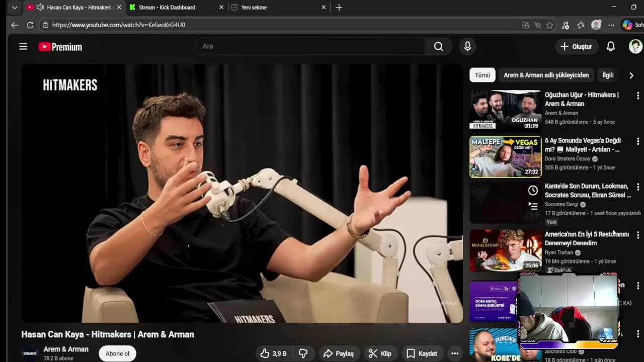The height and width of the screenshot is (362, 644).
Task: Reload the page with the refresh icon
Action: (x=30, y=25)
